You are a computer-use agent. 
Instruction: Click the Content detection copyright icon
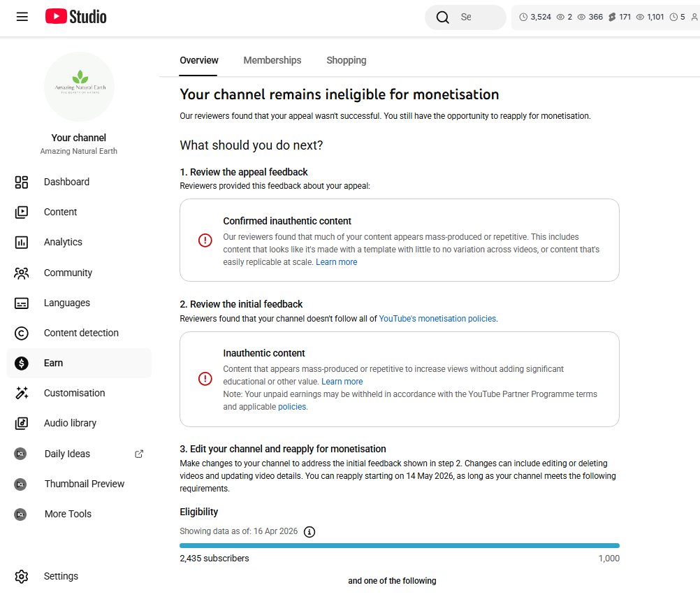pos(22,333)
